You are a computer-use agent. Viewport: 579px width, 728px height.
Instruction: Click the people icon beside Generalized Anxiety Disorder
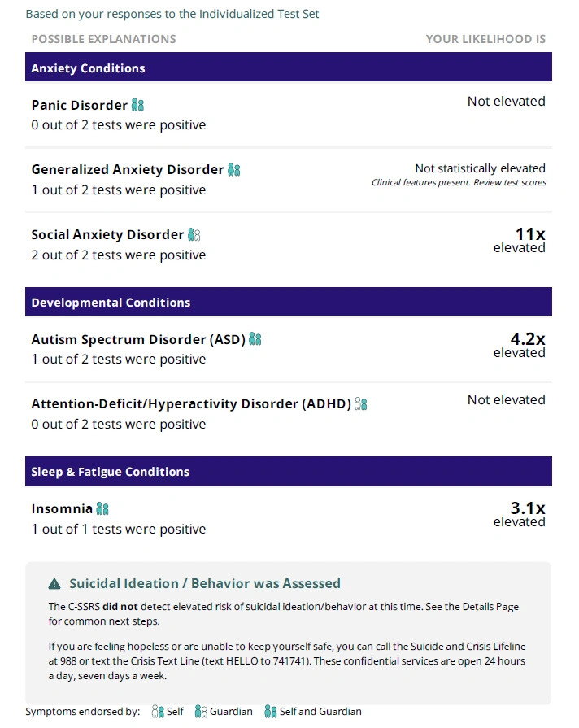tap(234, 170)
